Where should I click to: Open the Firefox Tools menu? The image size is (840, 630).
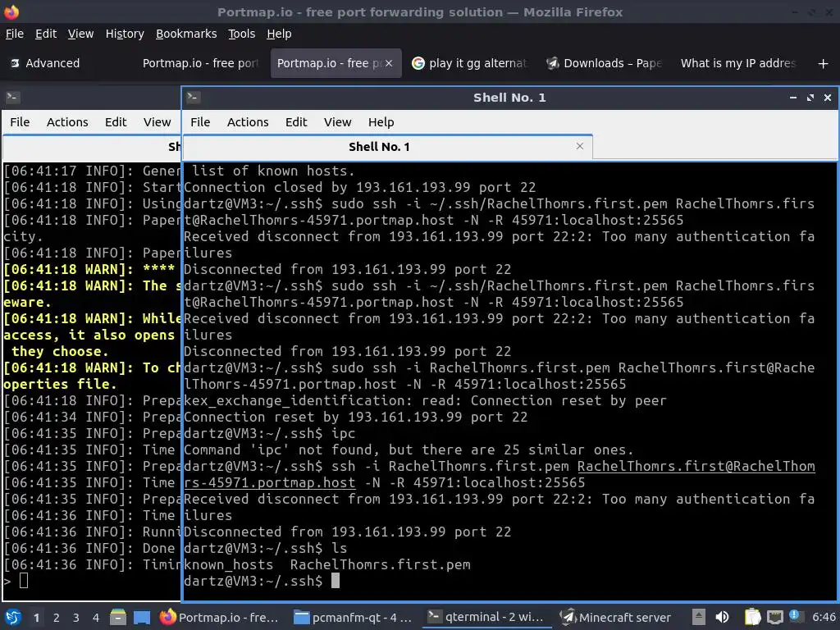(x=241, y=34)
